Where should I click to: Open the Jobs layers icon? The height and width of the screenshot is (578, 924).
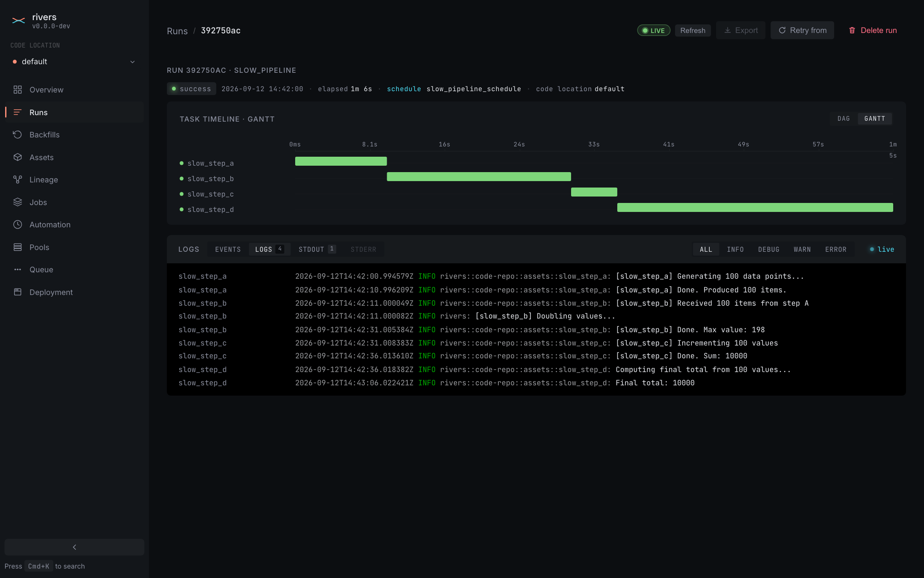tap(18, 202)
